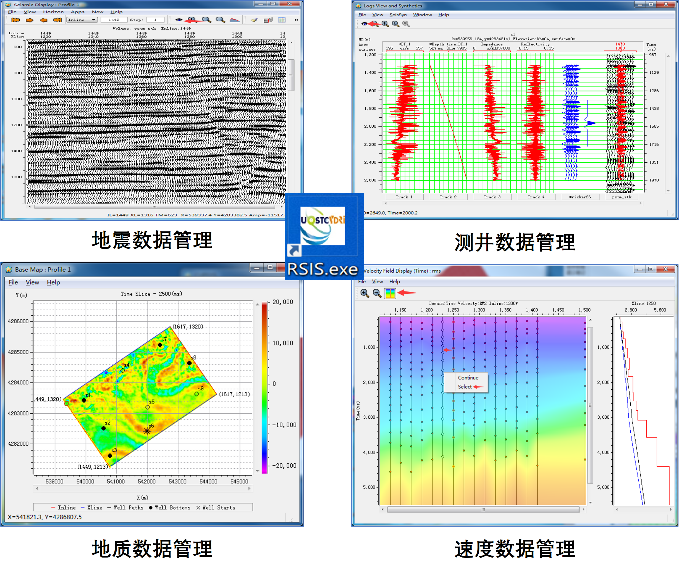The height and width of the screenshot is (573, 679).
Task: Choose Select from the velocity context menu
Action: (x=465, y=387)
